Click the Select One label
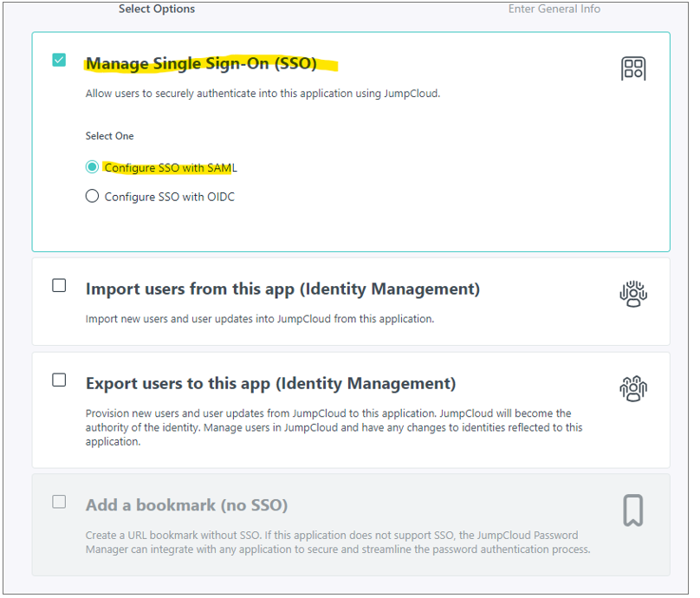 pos(111,137)
